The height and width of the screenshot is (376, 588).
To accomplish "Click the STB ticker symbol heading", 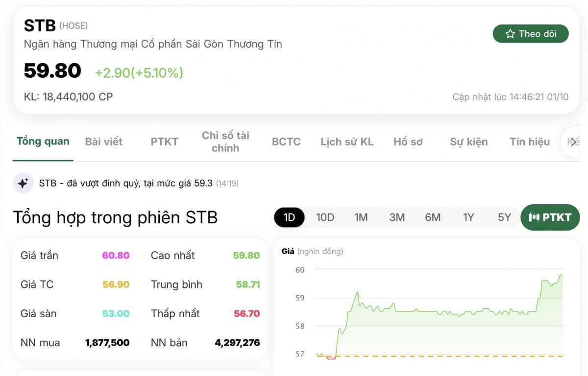I will [x=40, y=25].
